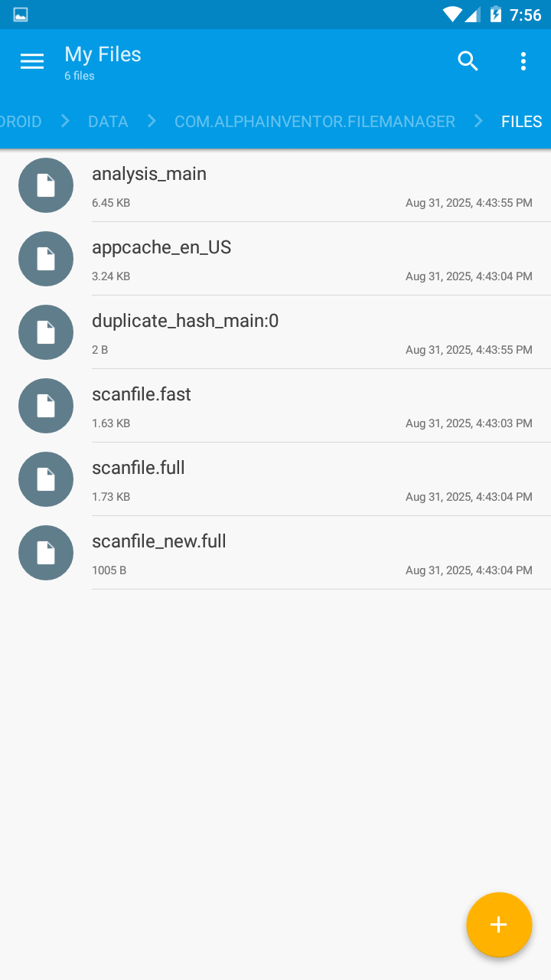
Task: Open the hamburger navigation menu
Action: pos(32,61)
